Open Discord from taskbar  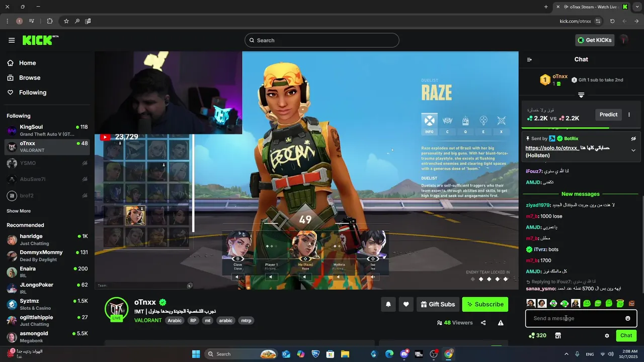[404, 354]
